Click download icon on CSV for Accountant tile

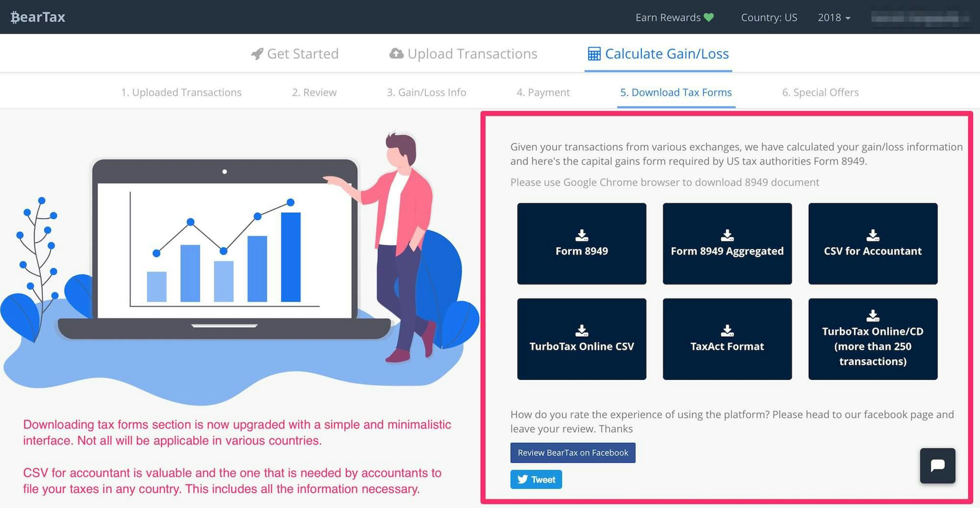(x=873, y=235)
